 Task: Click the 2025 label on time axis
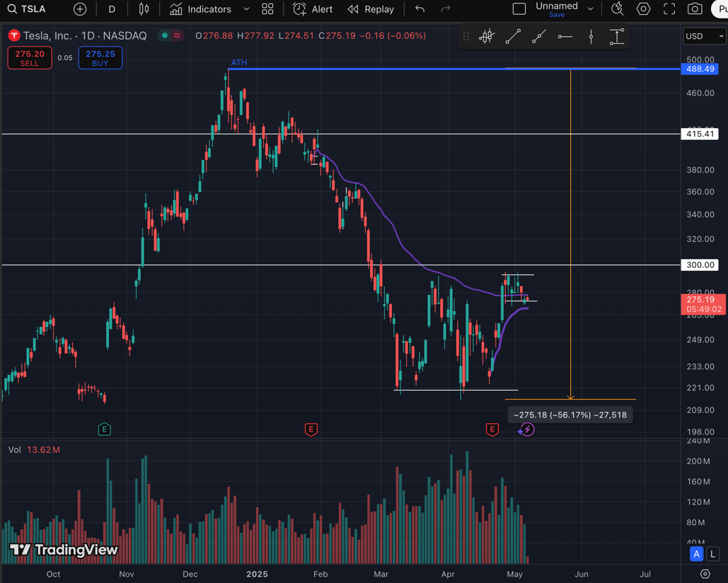(x=258, y=575)
